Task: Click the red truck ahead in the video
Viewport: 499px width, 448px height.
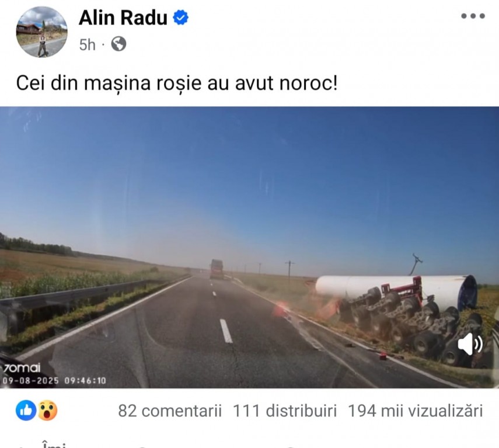Action: coord(217,269)
